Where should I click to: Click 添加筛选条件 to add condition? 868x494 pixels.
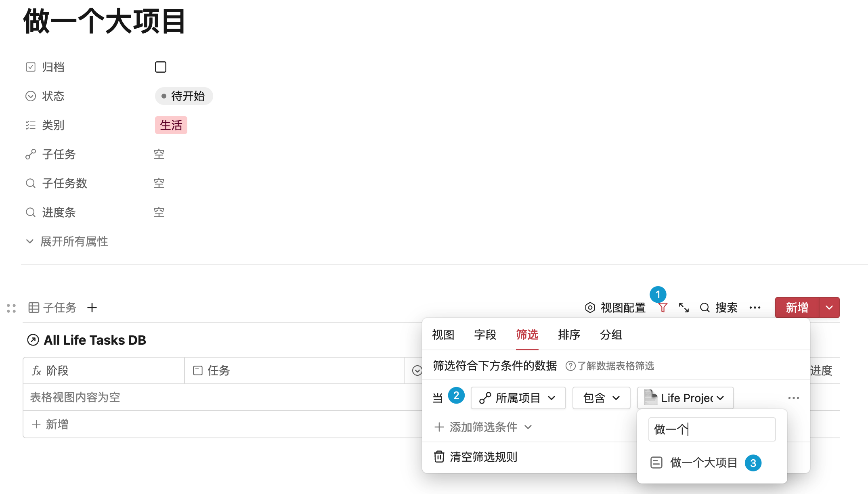[483, 427]
